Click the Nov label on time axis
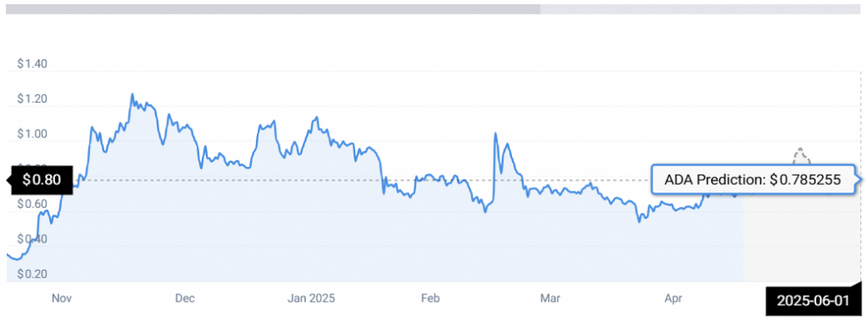The height and width of the screenshot is (323, 868). tap(63, 298)
